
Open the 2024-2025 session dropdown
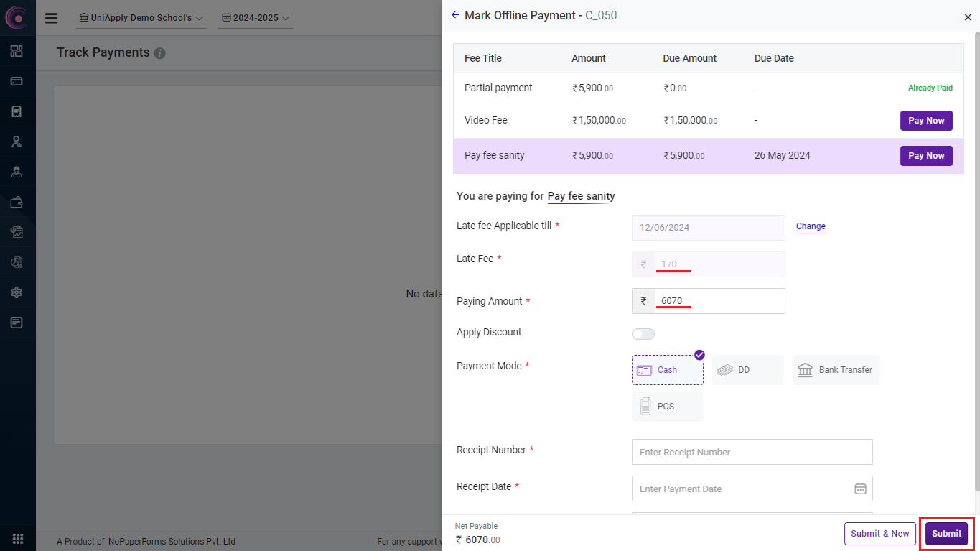(256, 18)
